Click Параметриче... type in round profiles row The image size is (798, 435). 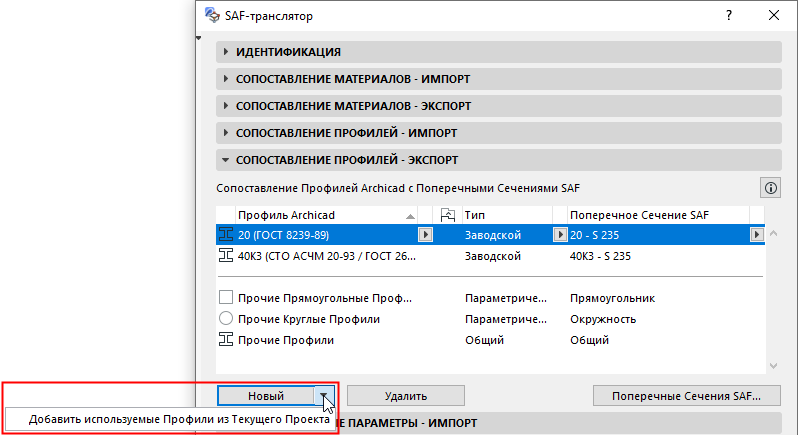coord(506,319)
